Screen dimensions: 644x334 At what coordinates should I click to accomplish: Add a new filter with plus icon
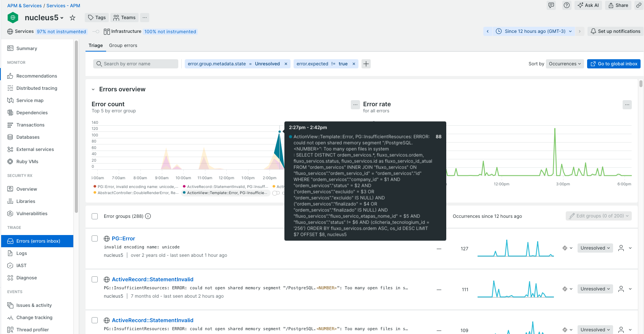(x=366, y=64)
